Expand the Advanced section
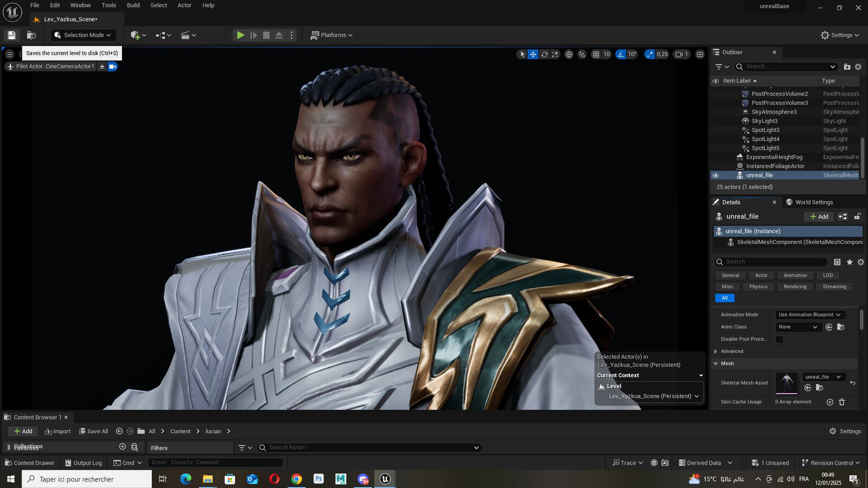The height and width of the screenshot is (488, 868). (716, 351)
